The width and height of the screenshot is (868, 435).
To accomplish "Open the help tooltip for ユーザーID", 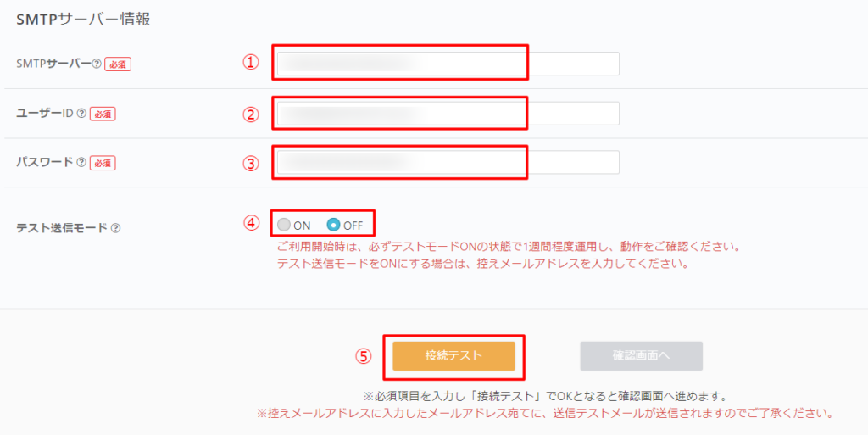I will 81,114.
